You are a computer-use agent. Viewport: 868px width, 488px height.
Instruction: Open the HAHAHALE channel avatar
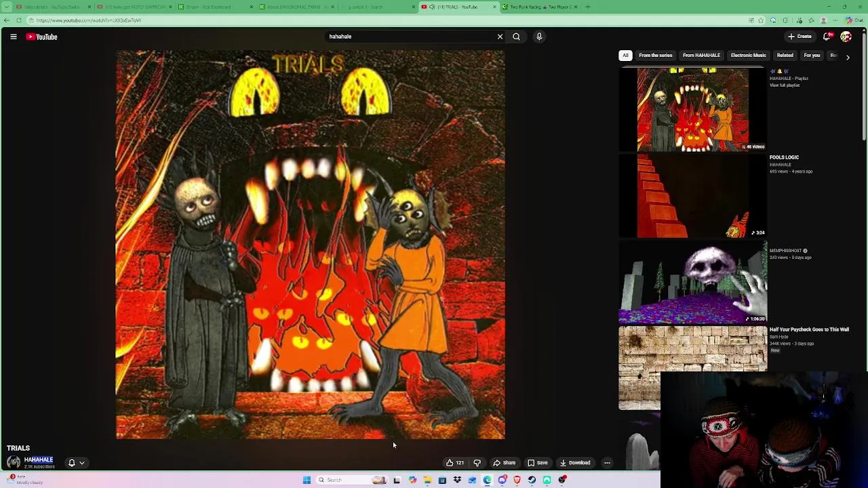[14, 462]
